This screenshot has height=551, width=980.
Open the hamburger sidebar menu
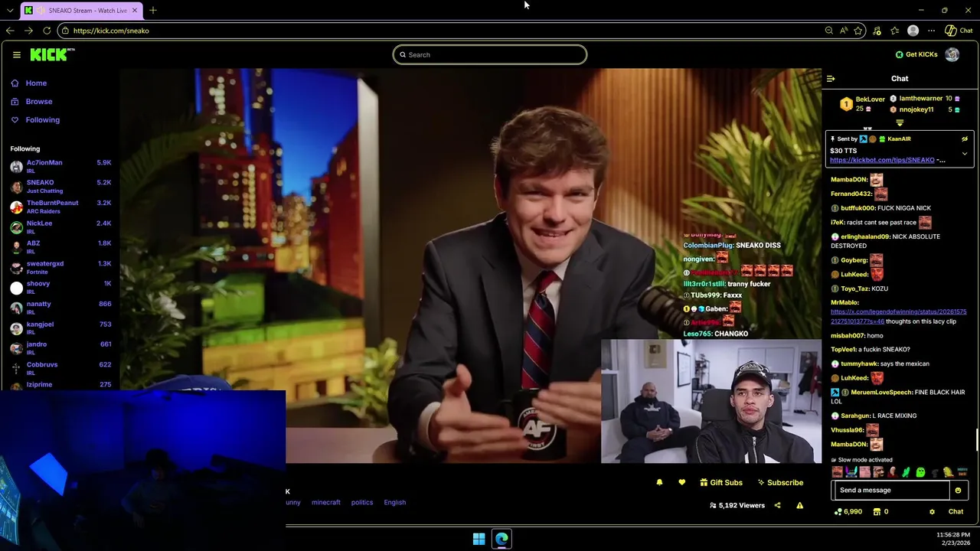tap(16, 54)
